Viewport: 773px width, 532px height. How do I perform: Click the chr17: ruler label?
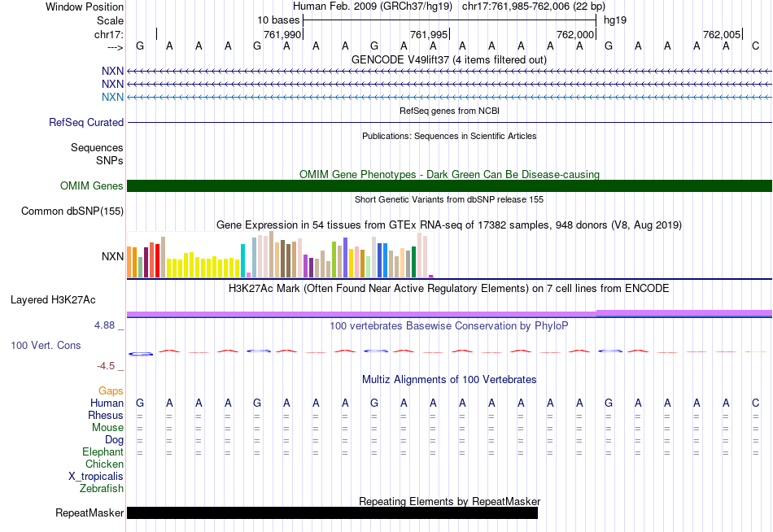pyautogui.click(x=109, y=34)
